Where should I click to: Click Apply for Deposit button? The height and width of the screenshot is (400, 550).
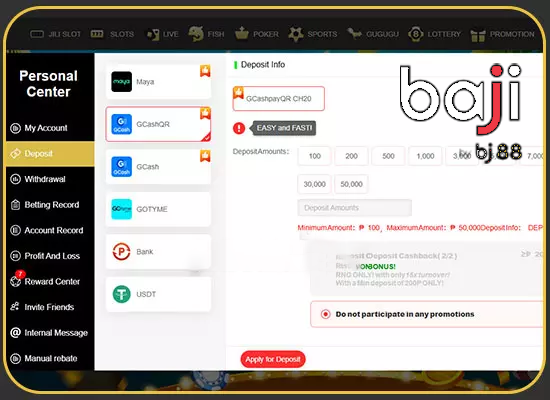coord(273,359)
